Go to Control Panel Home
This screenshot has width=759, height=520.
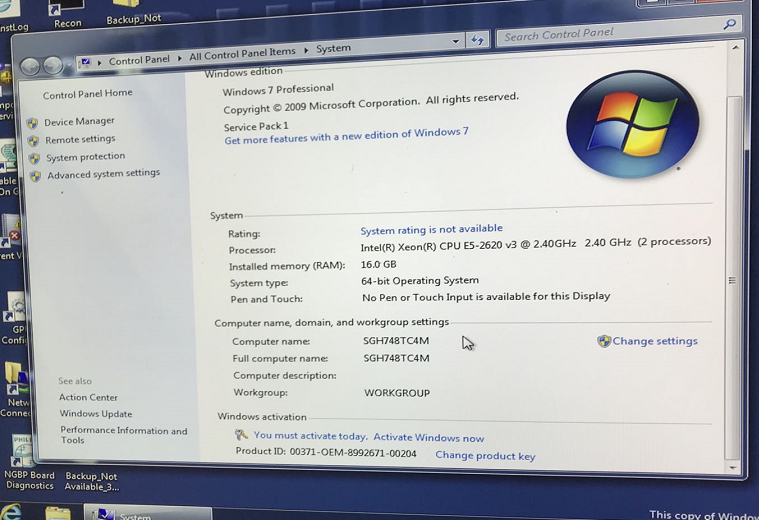87,94
